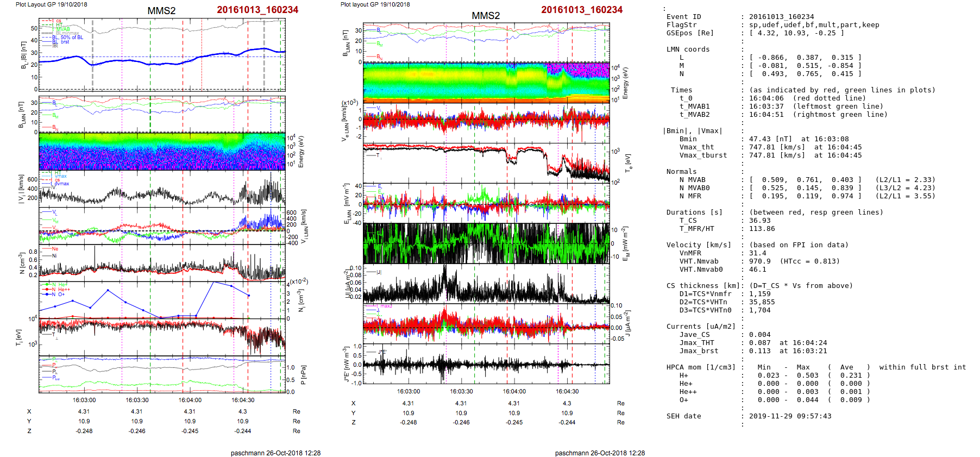Click the electron energy spectrogram in the right plot
980x457 pixels.
click(x=486, y=82)
